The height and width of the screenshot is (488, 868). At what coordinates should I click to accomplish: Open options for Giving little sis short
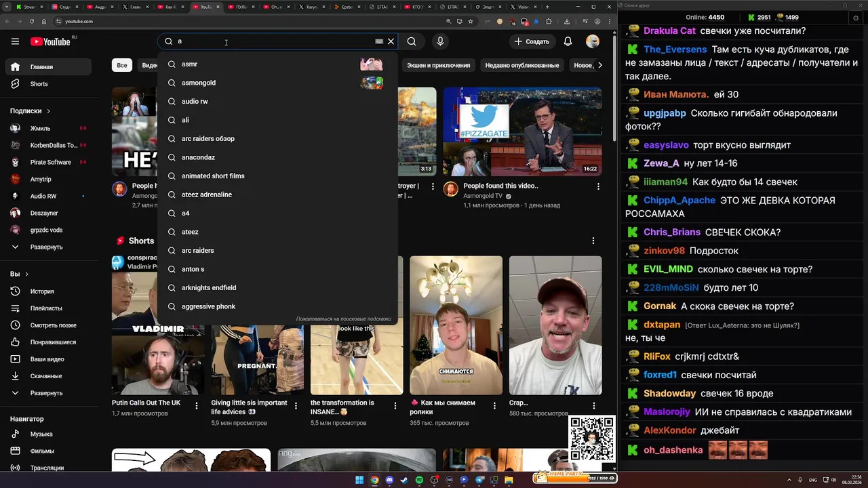296,406
